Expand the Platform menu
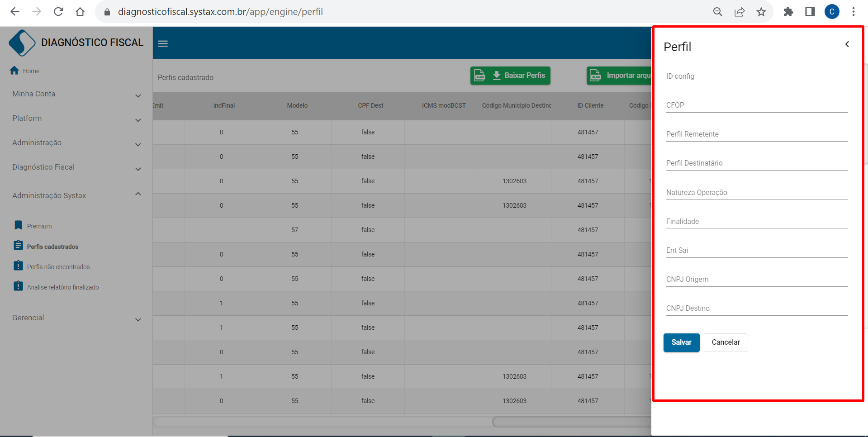868x437 pixels. [x=76, y=119]
